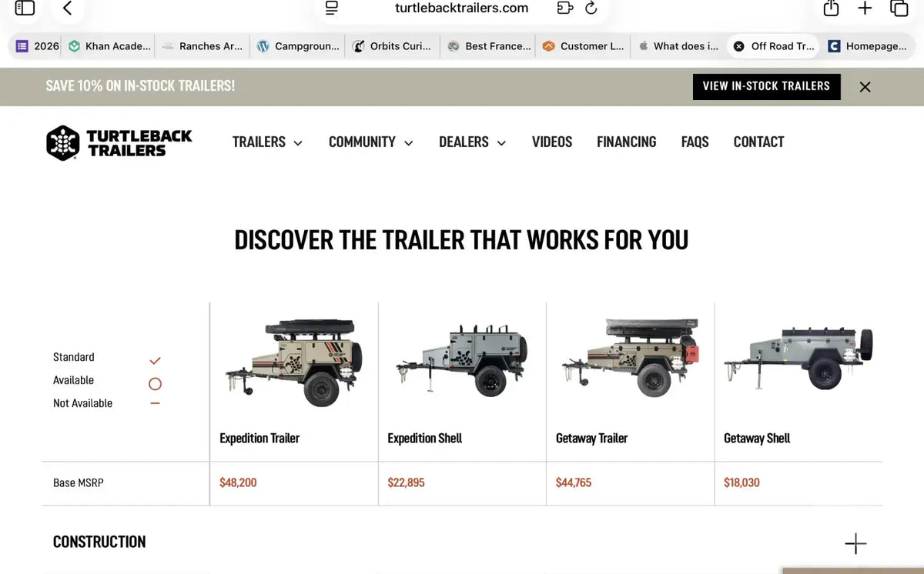Switch to the What does i... tab

click(678, 46)
